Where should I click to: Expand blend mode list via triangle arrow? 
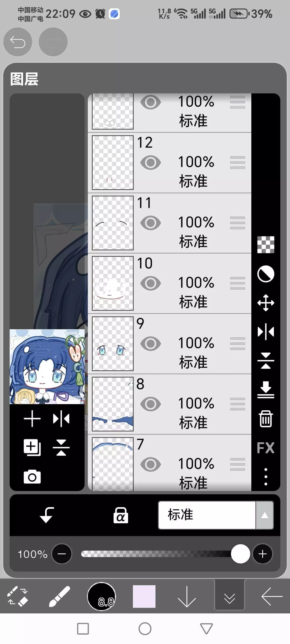coord(265,515)
